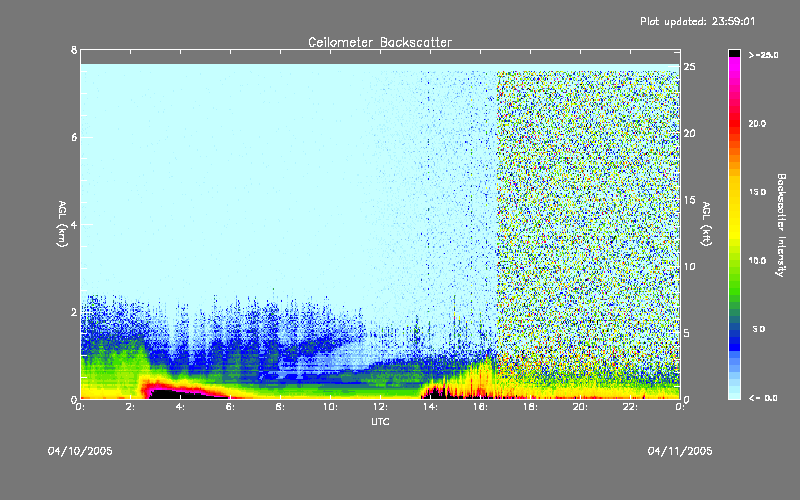Click the "20:" hour tick on the UTC axis
This screenshot has height=500, width=800.
(x=581, y=407)
